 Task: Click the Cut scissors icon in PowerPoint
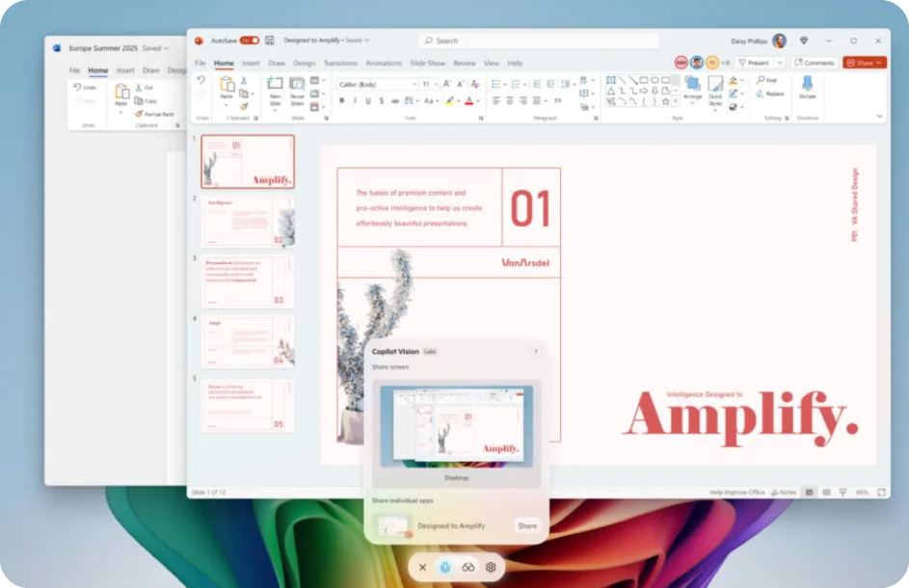point(244,81)
